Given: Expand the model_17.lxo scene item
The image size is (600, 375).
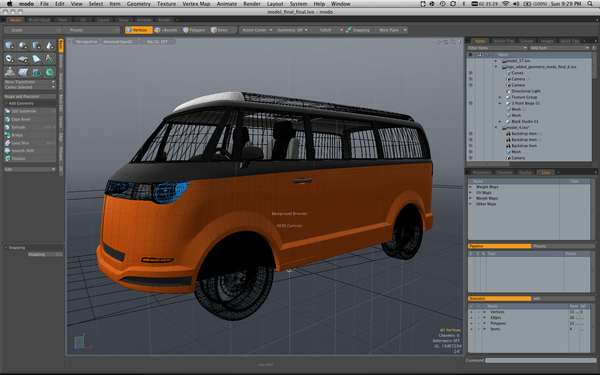Looking at the screenshot, I should [x=496, y=60].
